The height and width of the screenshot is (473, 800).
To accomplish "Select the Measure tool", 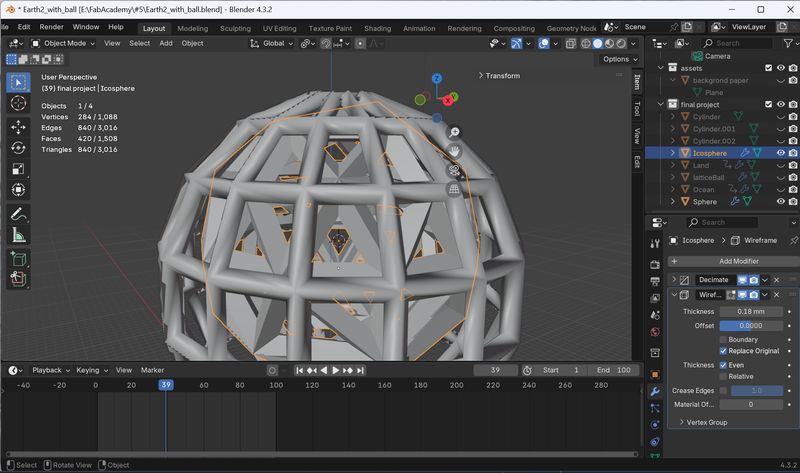I will (18, 234).
